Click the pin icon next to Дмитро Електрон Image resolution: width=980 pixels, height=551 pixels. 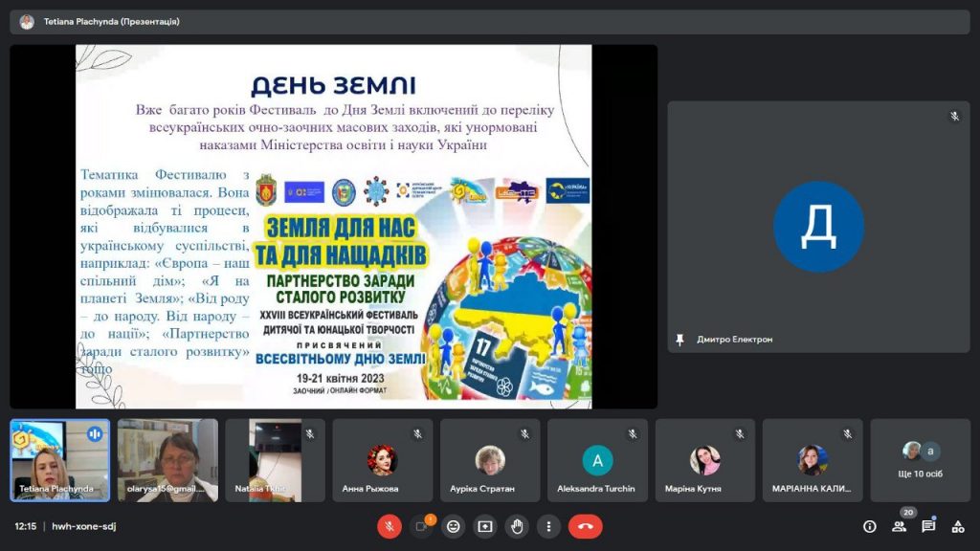click(x=679, y=340)
